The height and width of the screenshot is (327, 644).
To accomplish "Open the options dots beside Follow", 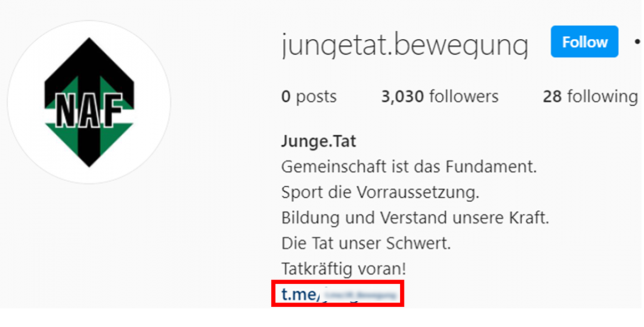I will [x=638, y=42].
